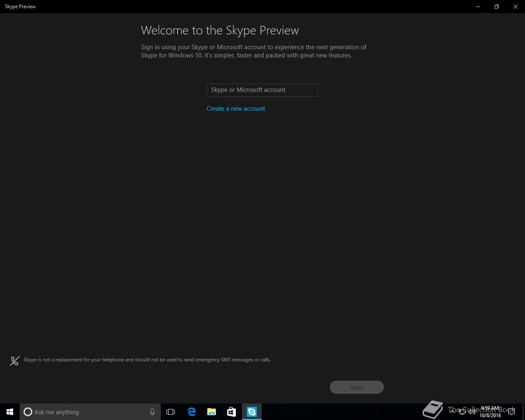Screen dimensions: 525x420
Task: Click the no-emergency-calls phone icon
Action: pyautogui.click(x=15, y=361)
